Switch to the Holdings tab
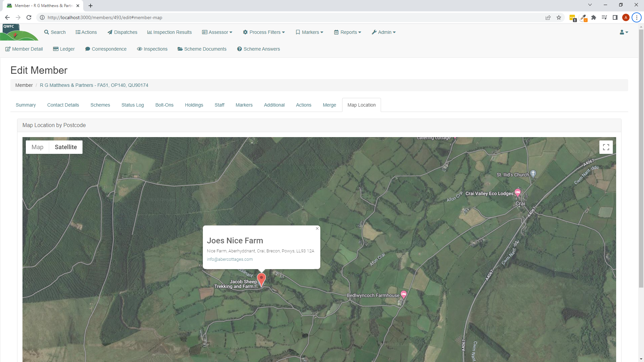 coord(194,105)
